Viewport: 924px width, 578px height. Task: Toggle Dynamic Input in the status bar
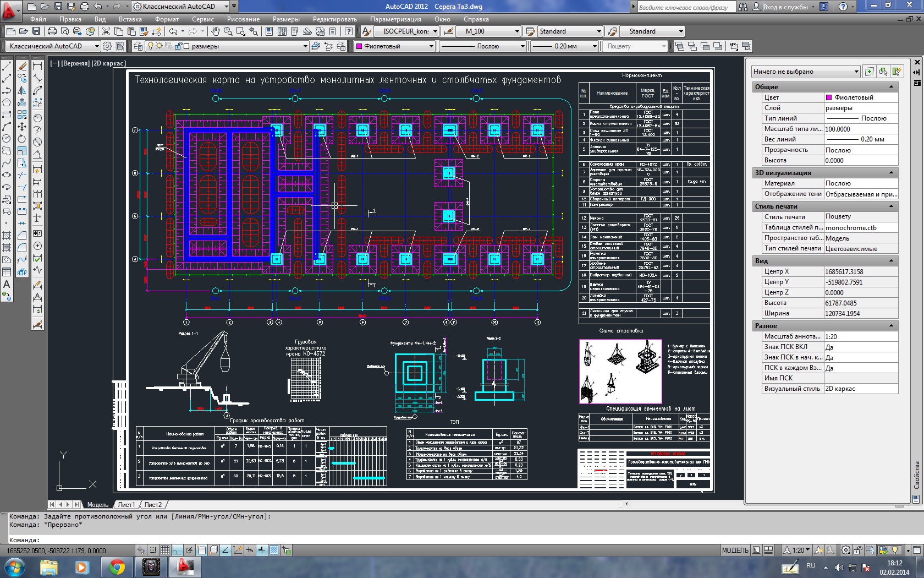point(250,550)
